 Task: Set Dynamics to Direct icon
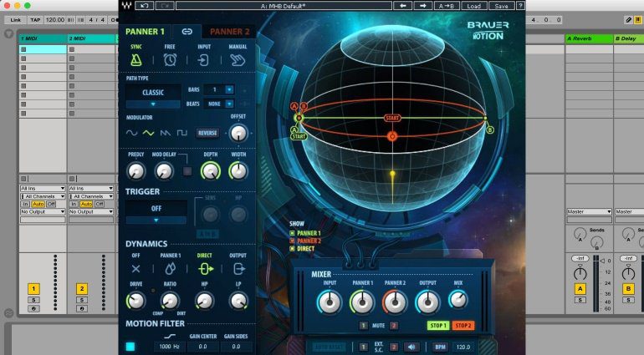click(206, 269)
